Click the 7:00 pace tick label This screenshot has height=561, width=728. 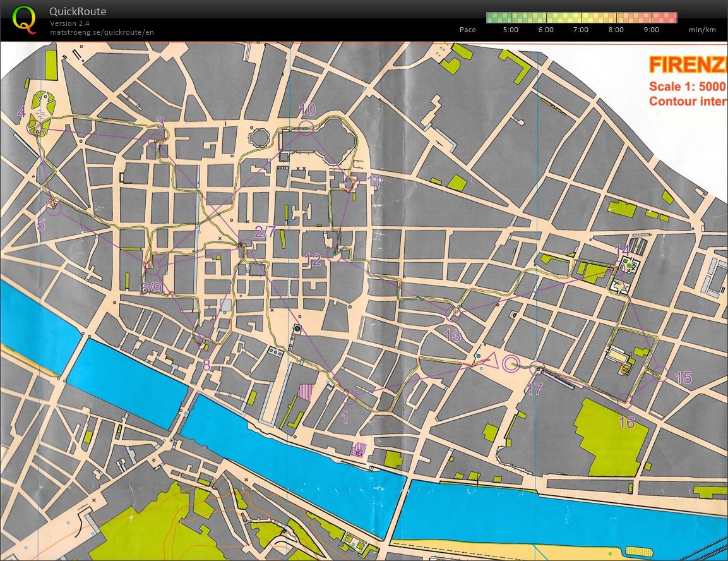(580, 30)
